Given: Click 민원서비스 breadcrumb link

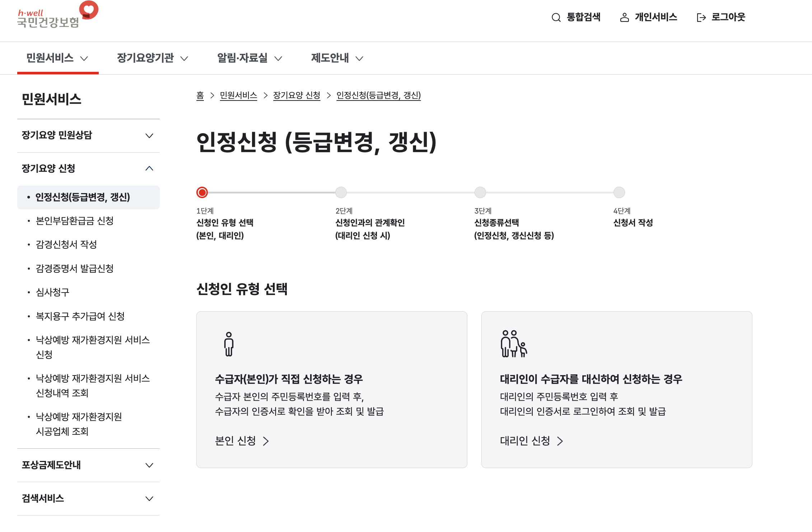Looking at the screenshot, I should click(238, 95).
